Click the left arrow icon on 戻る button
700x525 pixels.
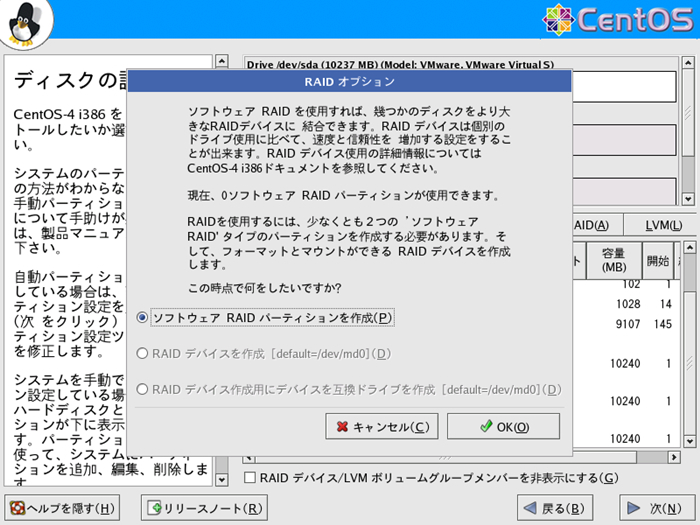point(529,508)
